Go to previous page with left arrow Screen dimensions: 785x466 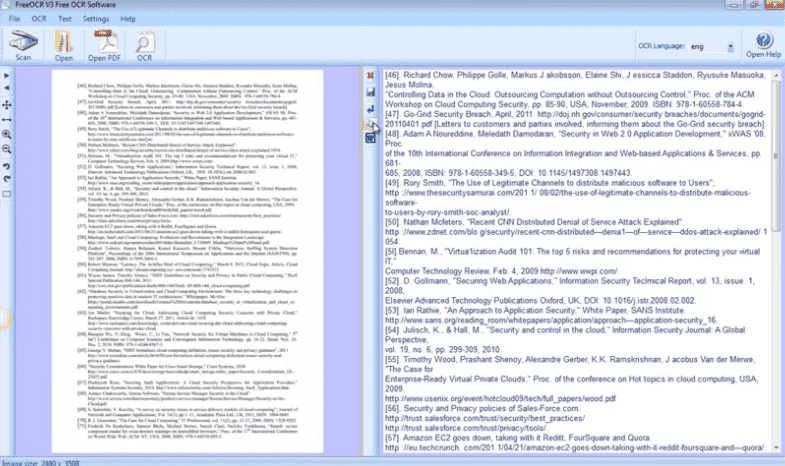tap(7, 88)
